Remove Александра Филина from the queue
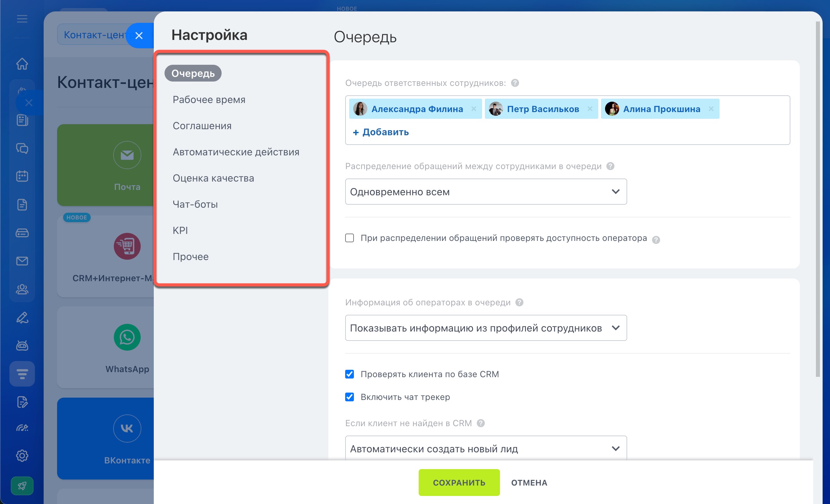 click(474, 109)
